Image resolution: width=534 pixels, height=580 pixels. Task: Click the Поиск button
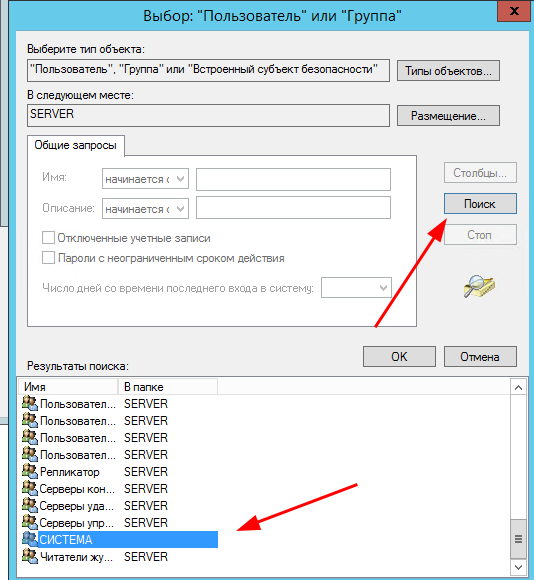tap(480, 204)
